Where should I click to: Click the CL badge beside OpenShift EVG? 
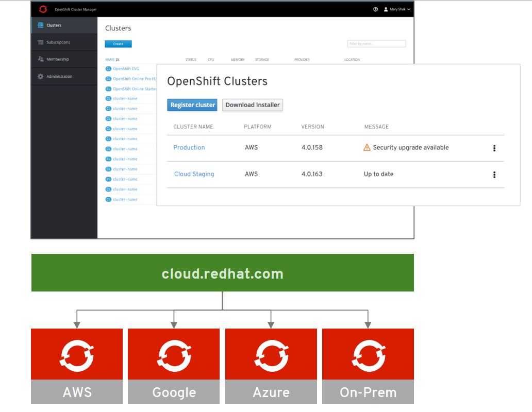tap(108, 68)
